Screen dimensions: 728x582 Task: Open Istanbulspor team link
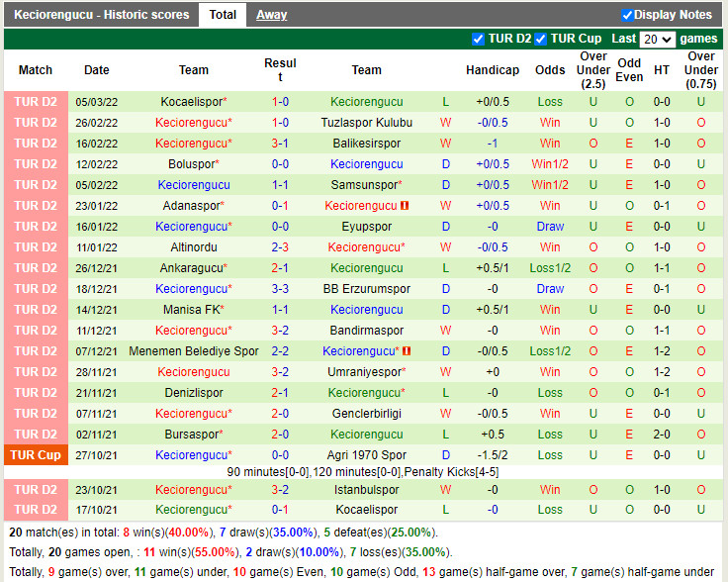tap(366, 490)
